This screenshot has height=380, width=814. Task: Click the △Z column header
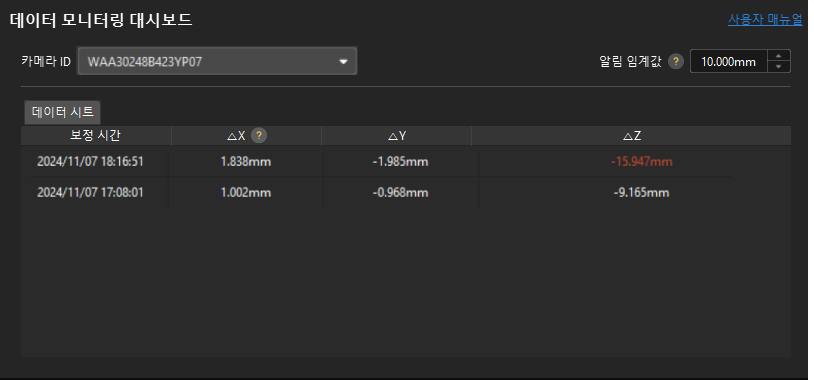point(631,136)
